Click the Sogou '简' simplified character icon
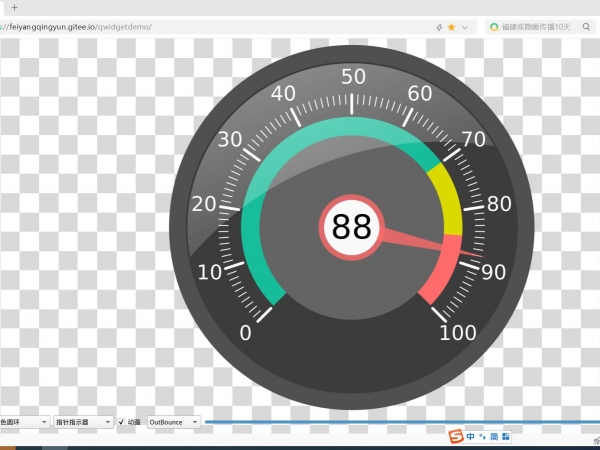 [493, 436]
